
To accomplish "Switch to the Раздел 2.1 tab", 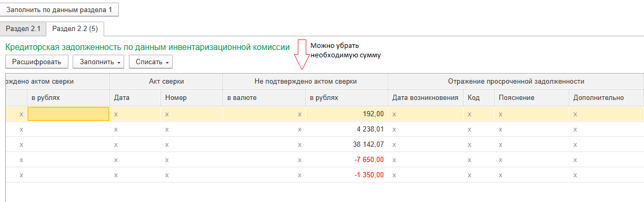I will click(x=23, y=28).
